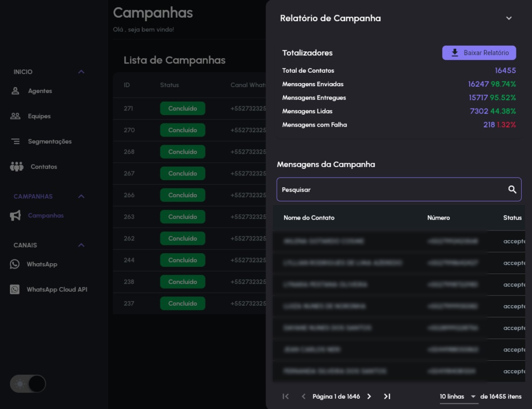Click the search magnifier icon

click(512, 189)
